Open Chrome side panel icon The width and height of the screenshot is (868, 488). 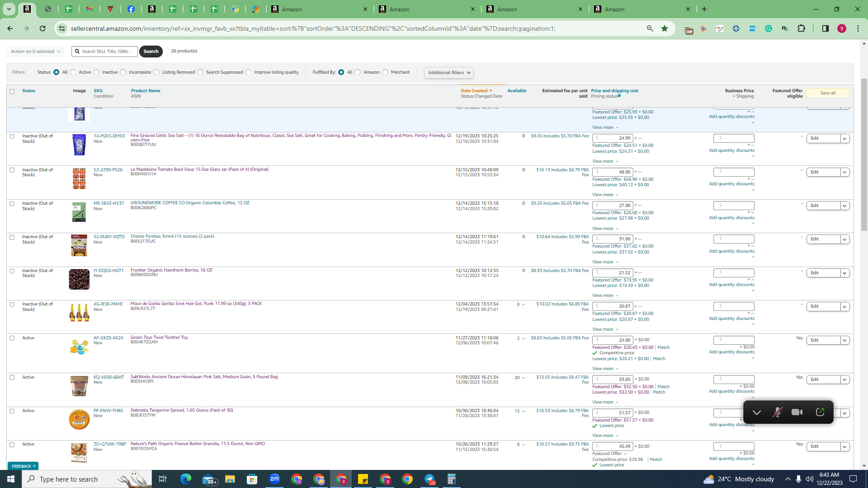coord(825,28)
